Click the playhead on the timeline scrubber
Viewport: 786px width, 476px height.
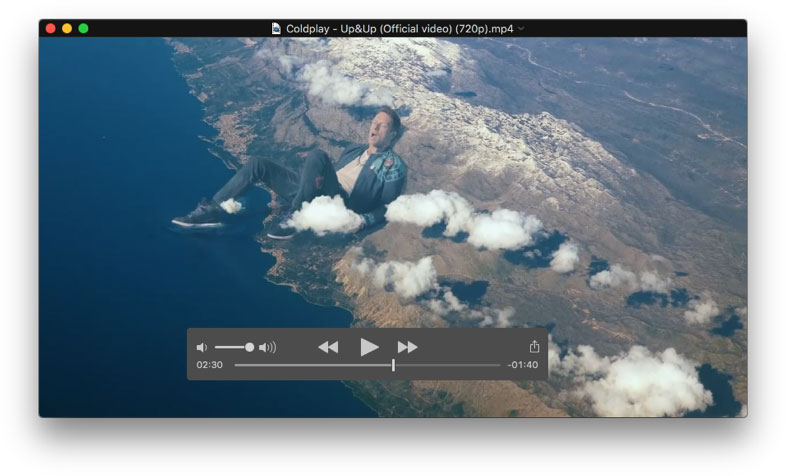tap(394, 365)
